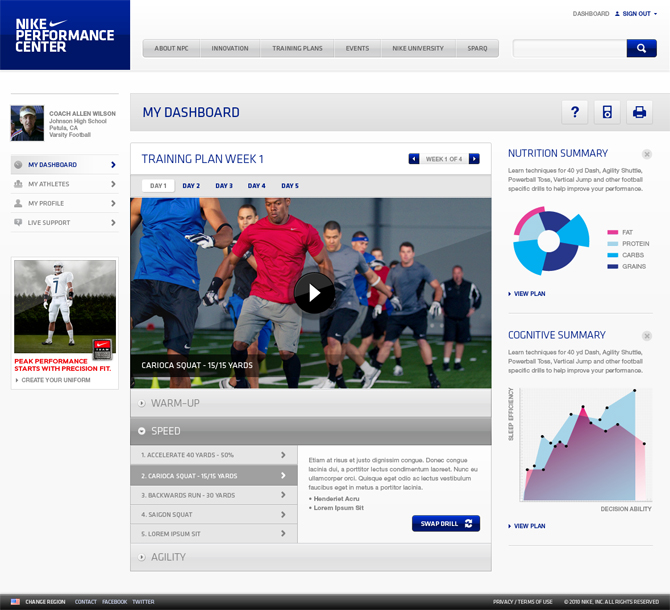Click the Protein legend color swatch
670x610 pixels.
(613, 244)
